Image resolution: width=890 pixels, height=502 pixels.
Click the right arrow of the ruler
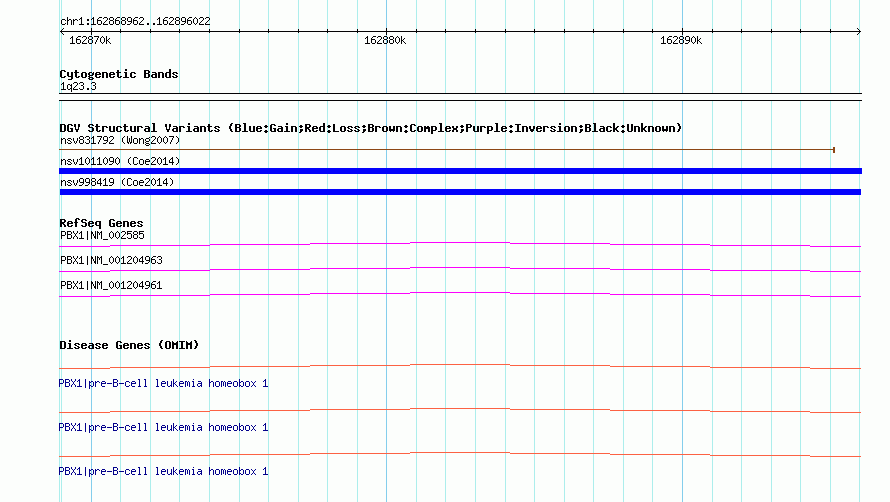[859, 32]
